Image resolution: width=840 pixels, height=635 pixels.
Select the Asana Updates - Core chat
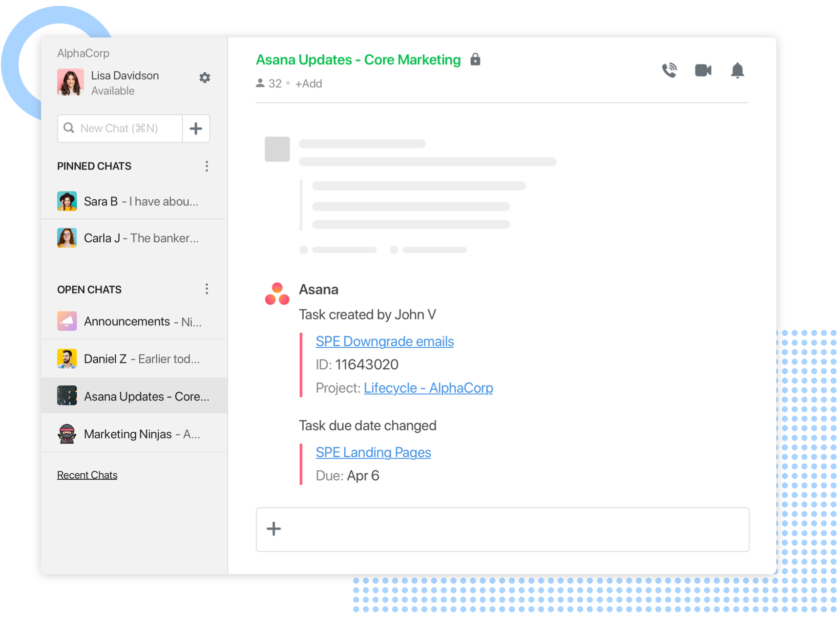click(134, 396)
